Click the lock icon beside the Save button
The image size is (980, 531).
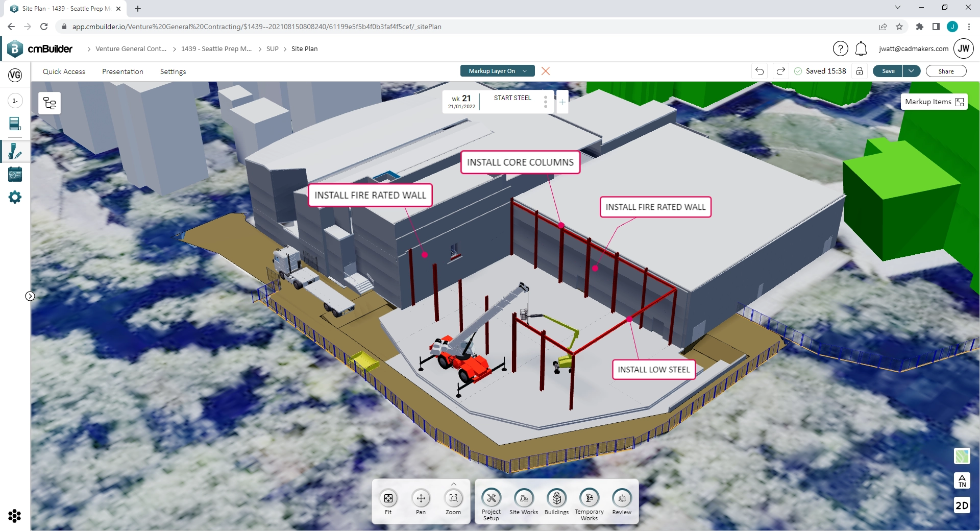point(860,71)
